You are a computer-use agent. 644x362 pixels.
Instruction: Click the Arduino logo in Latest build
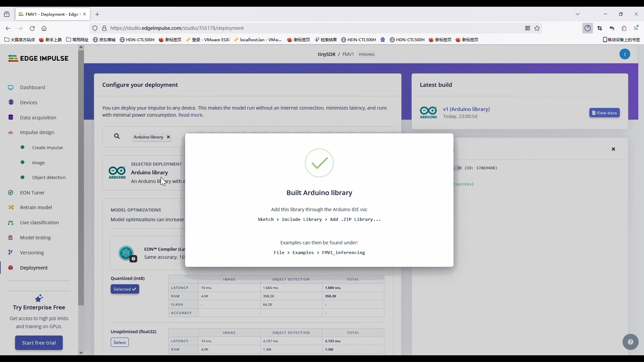point(428,113)
